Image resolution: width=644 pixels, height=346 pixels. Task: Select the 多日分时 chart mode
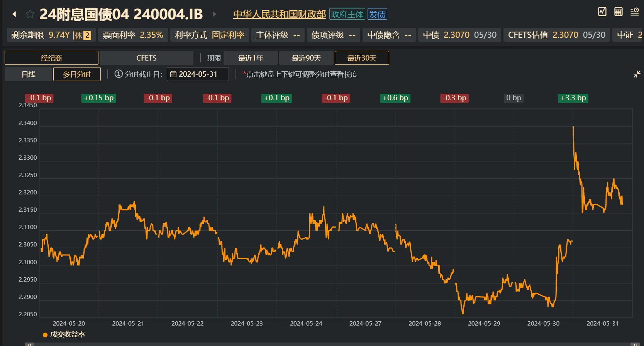click(x=77, y=74)
